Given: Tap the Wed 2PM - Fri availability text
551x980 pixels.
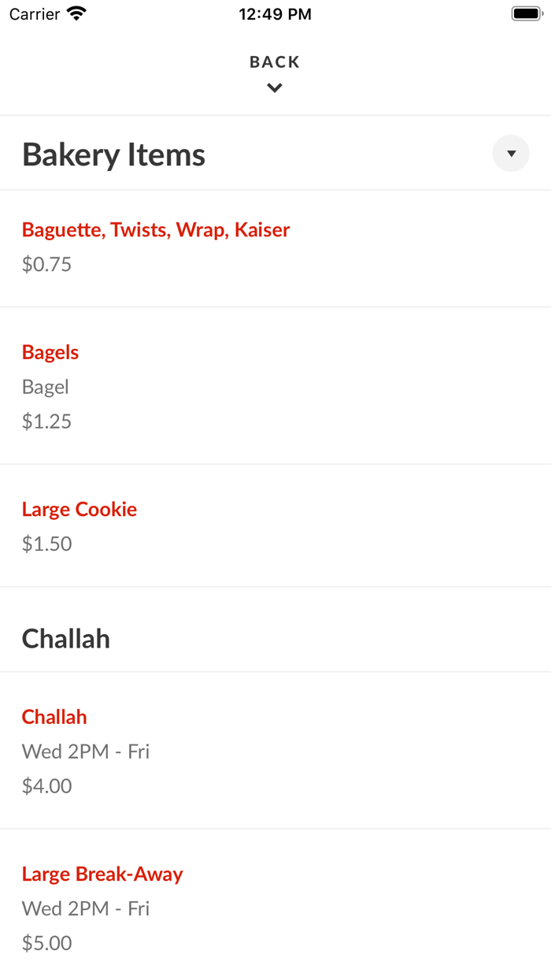Looking at the screenshot, I should 85,751.
